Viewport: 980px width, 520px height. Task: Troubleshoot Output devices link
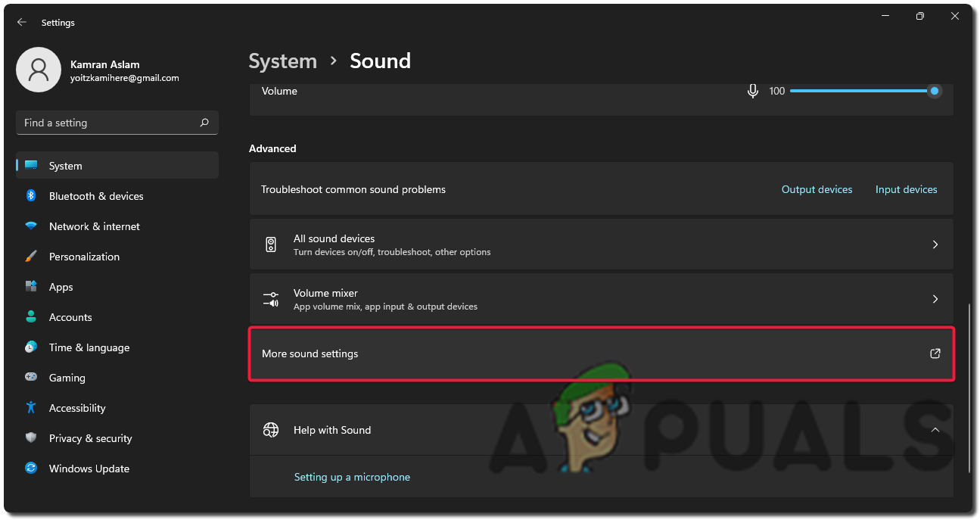tap(817, 189)
